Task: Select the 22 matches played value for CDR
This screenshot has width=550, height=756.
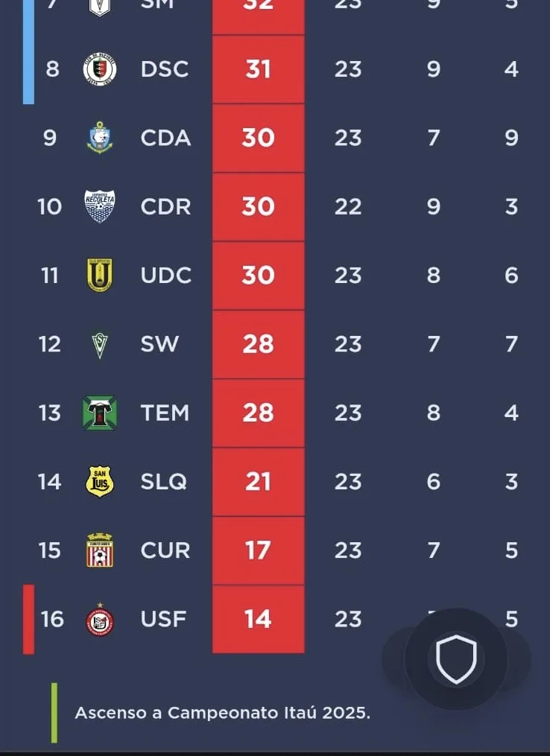Action: [x=348, y=207]
